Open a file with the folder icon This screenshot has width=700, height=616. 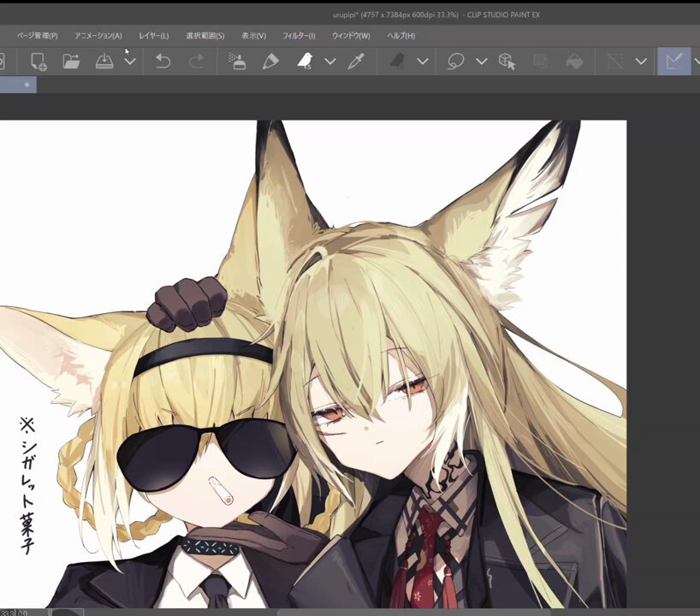(71, 61)
